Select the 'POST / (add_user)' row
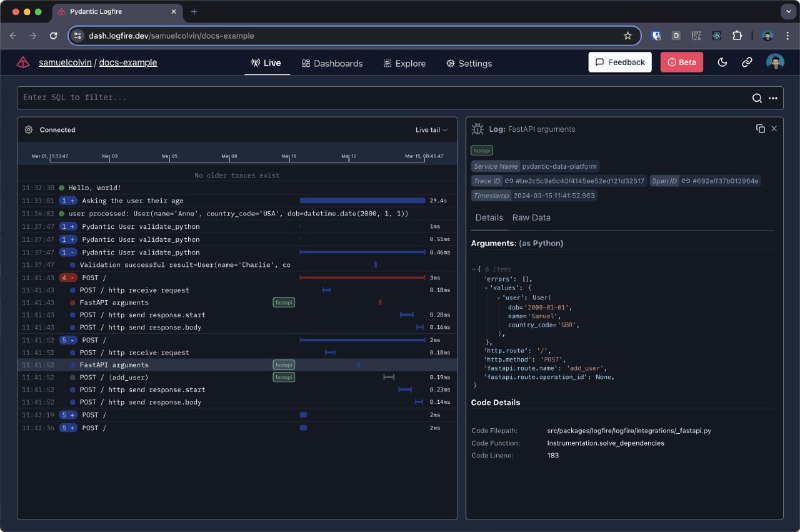 (x=237, y=377)
